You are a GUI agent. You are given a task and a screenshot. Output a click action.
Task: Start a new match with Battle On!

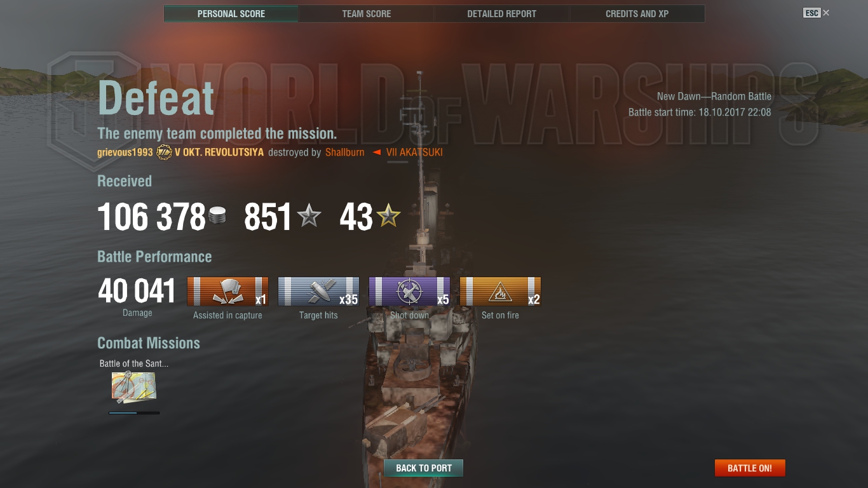[x=750, y=468]
